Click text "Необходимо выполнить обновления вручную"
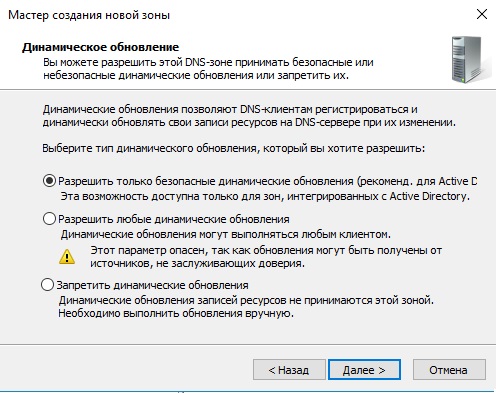The image size is (496, 393). tap(176, 314)
